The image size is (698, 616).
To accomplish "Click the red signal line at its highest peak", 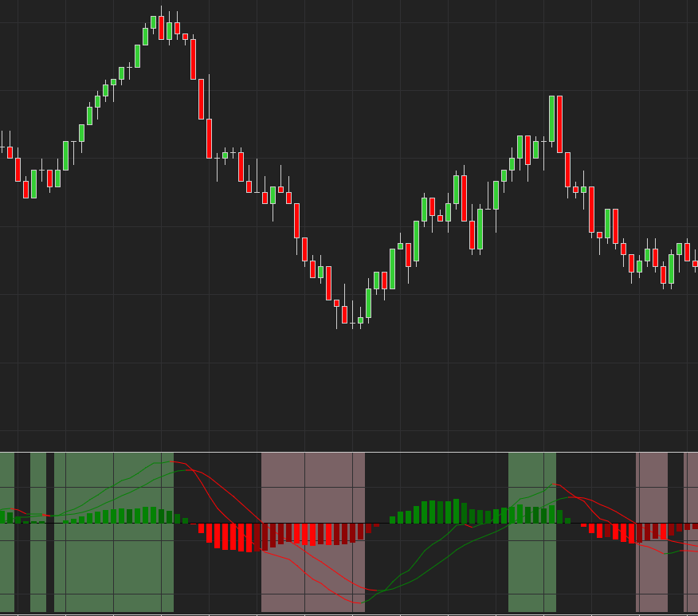I will coord(177,463).
